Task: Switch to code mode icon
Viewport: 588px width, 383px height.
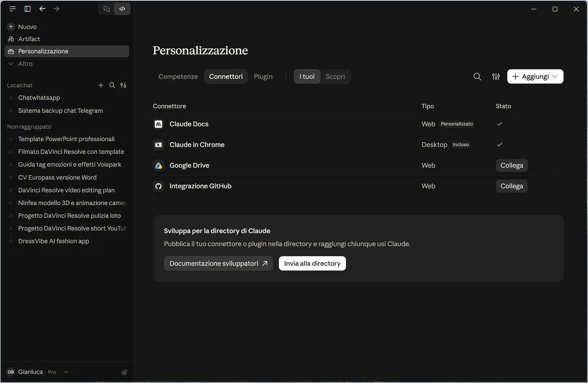Action: coord(122,9)
